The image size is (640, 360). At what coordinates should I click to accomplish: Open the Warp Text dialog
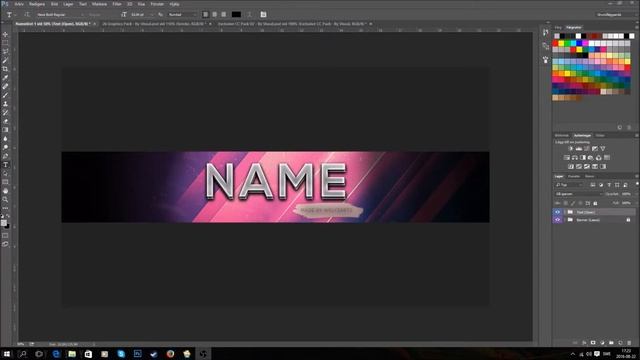pos(249,14)
